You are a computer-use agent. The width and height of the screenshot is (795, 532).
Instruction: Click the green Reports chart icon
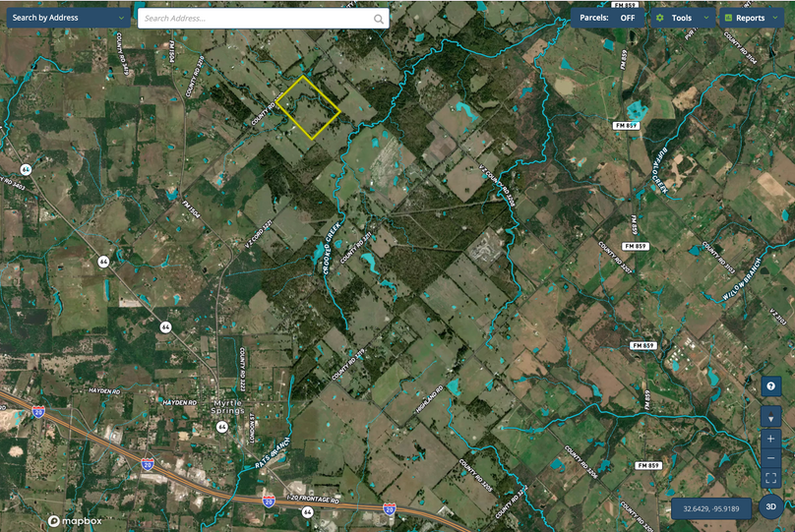pos(728,18)
